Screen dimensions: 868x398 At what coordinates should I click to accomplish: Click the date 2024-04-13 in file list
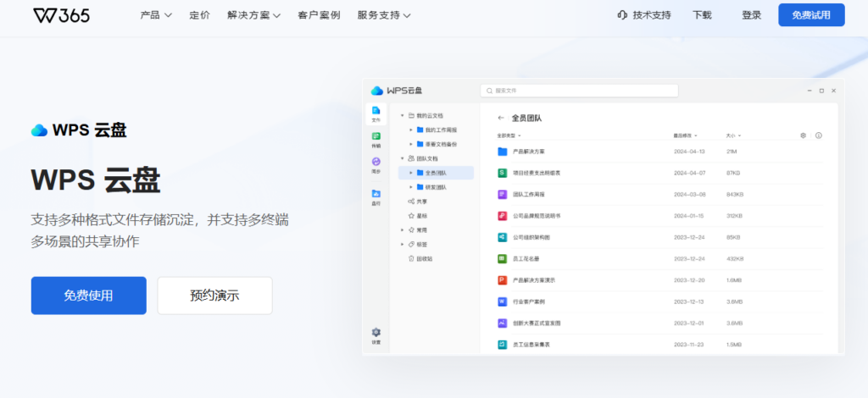689,152
